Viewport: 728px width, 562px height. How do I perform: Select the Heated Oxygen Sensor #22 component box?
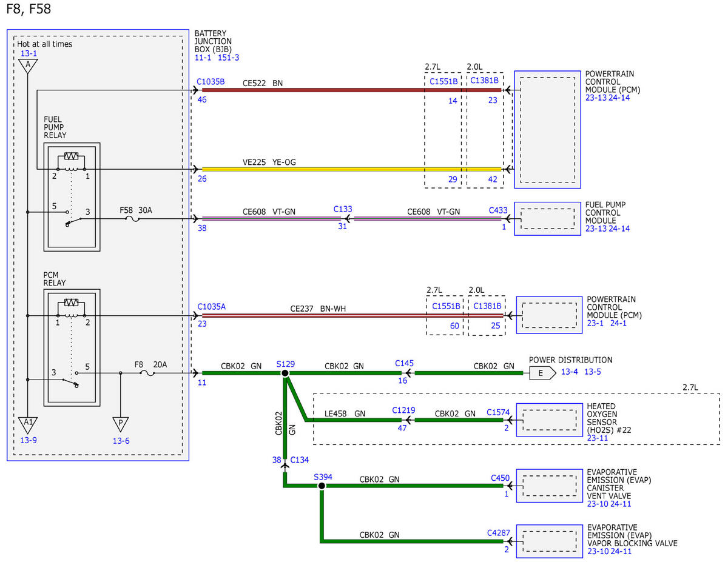(549, 420)
